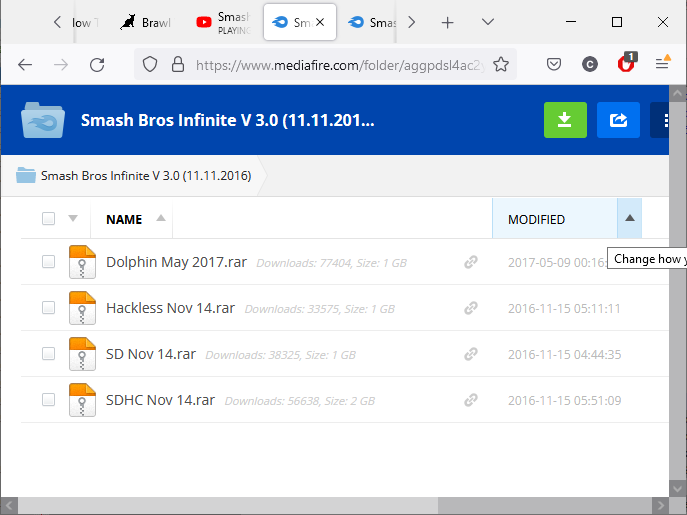Screen dimensions: 687x515
Task: Click the blue share folder button
Action: (618, 120)
